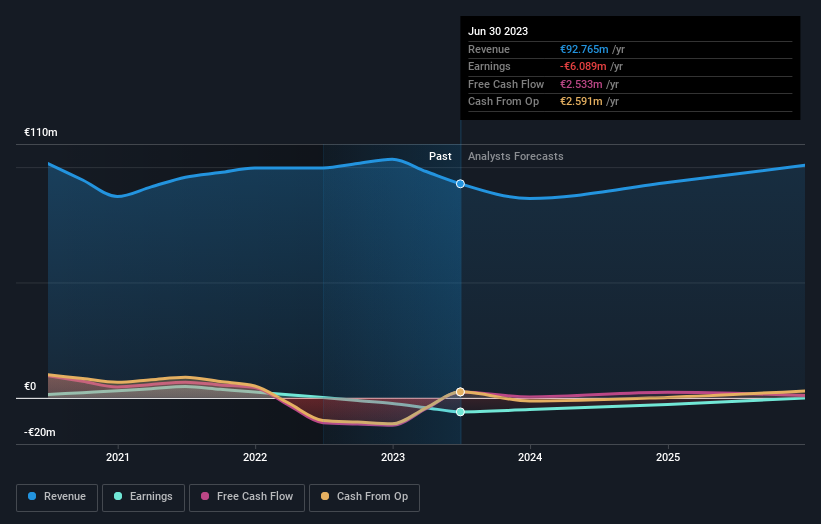This screenshot has width=821, height=524.
Task: Click the €2.591m cash from op value
Action: pos(581,102)
